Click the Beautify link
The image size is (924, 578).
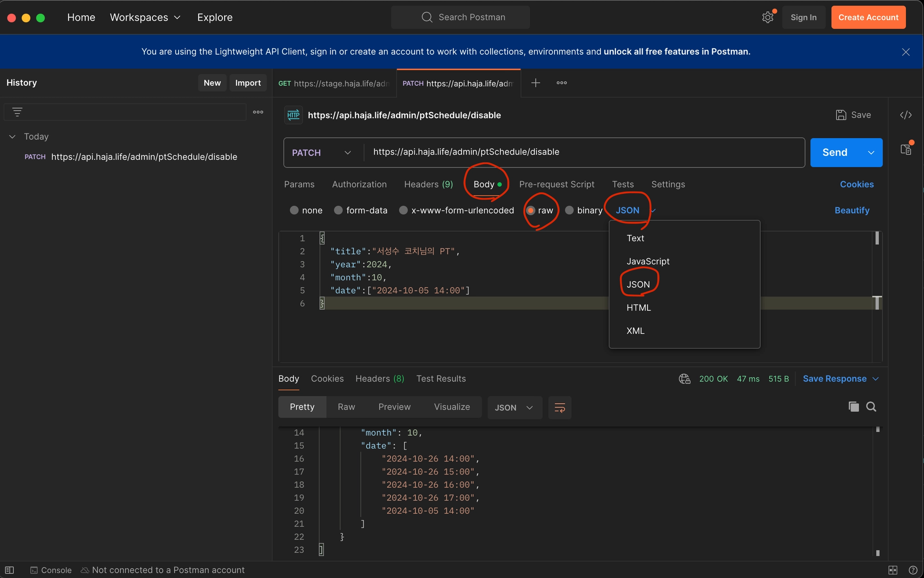tap(851, 210)
